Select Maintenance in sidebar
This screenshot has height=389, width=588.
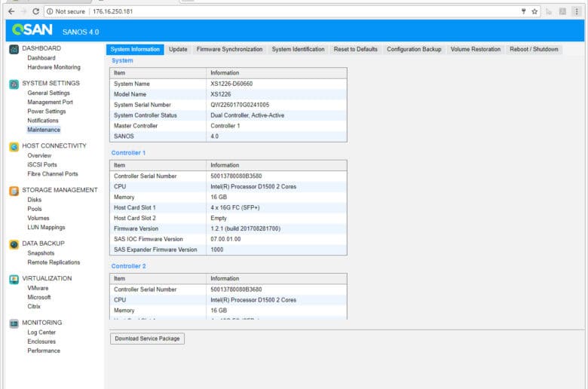[44, 130]
